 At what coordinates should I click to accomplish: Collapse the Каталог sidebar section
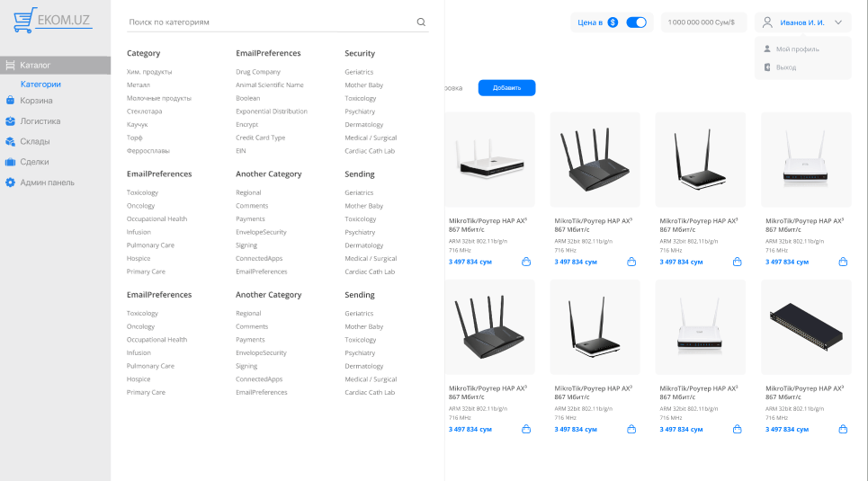[56, 65]
